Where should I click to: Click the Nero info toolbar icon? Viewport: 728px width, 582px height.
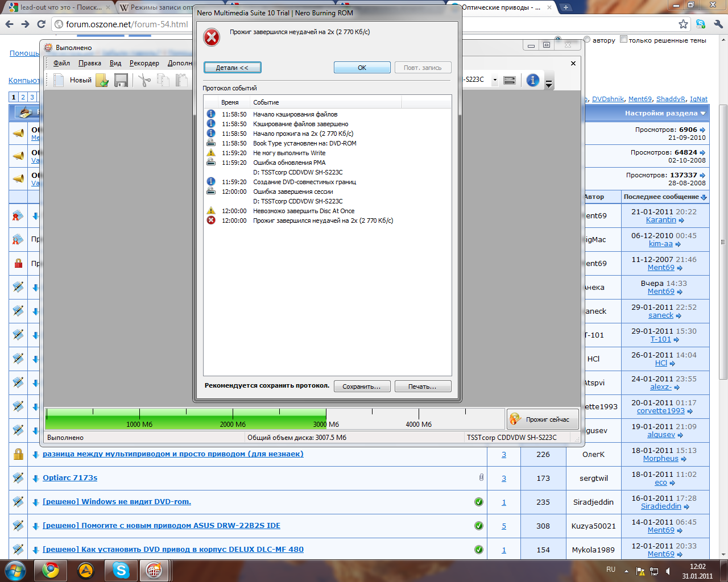(x=532, y=80)
